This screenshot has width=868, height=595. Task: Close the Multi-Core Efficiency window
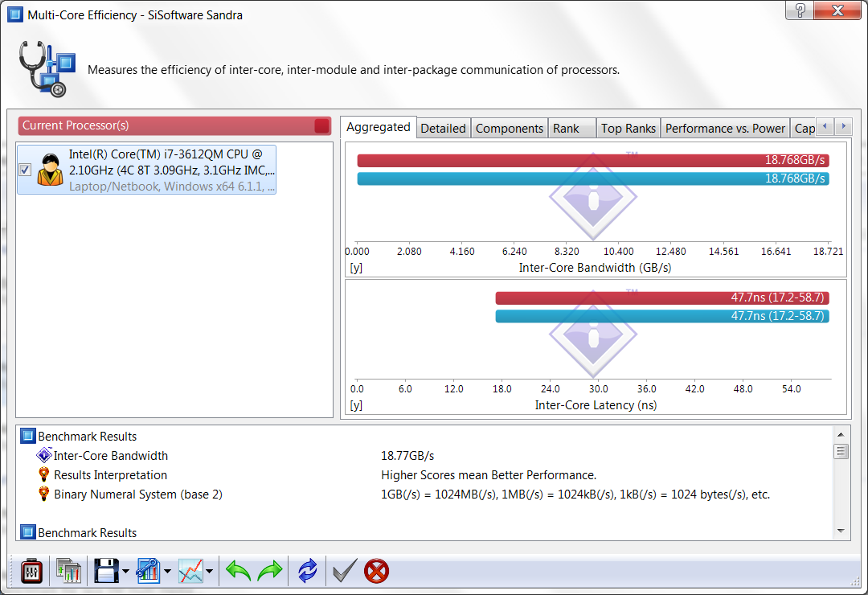click(837, 10)
